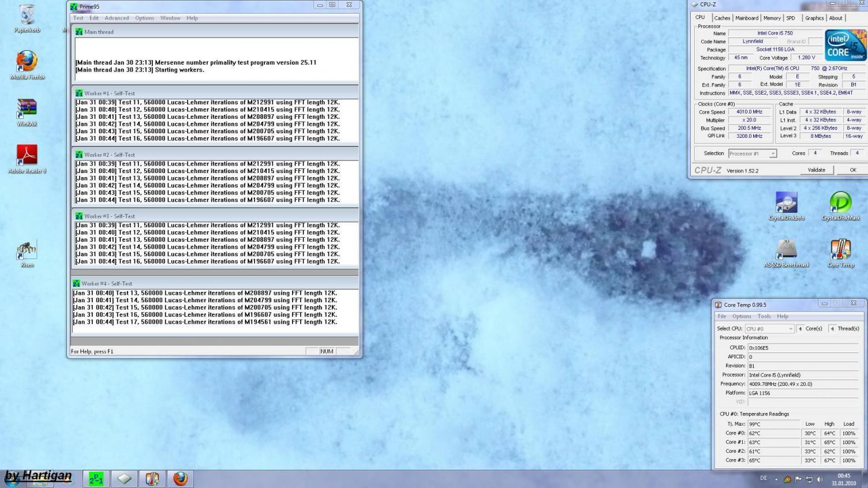Open the taskbar clock showing 00:45
This screenshot has width=868, height=488.
tap(844, 479)
